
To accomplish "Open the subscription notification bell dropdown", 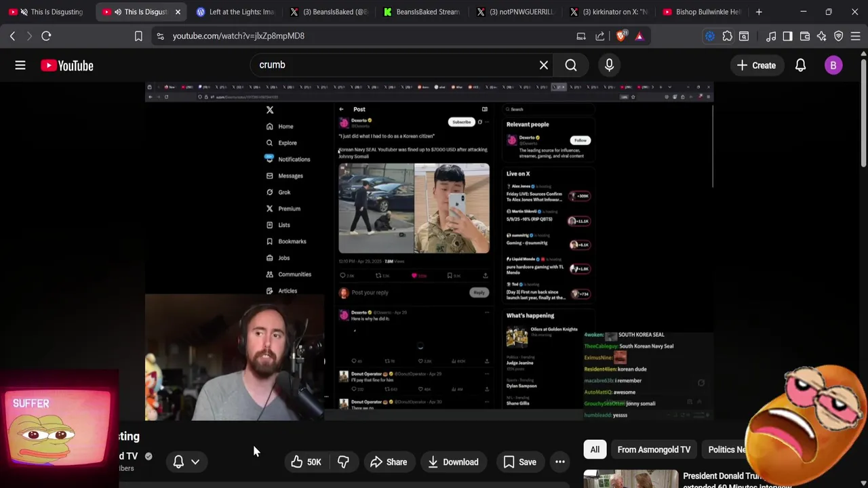I will coord(186,462).
